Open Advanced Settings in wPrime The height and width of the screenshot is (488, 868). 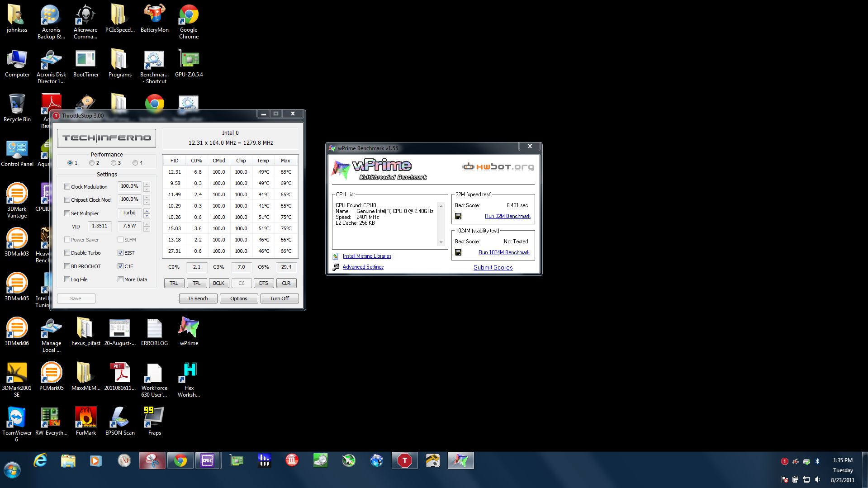(x=363, y=267)
